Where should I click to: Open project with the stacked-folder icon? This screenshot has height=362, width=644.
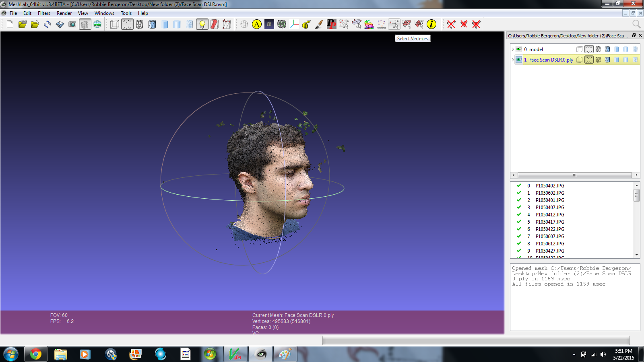(x=23, y=24)
